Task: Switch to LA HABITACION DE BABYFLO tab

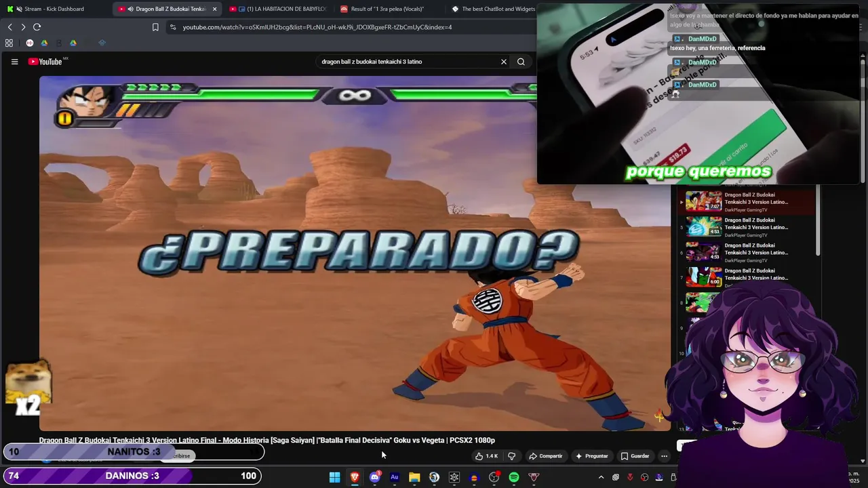Action: pyautogui.click(x=279, y=9)
